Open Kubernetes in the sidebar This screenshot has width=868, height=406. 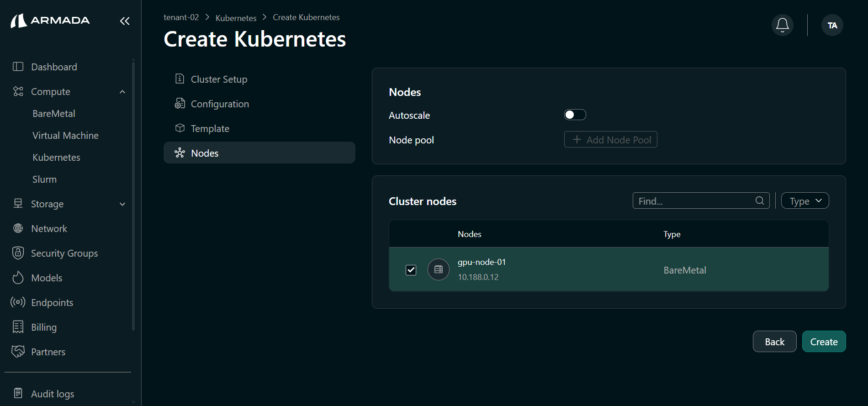[x=56, y=157]
